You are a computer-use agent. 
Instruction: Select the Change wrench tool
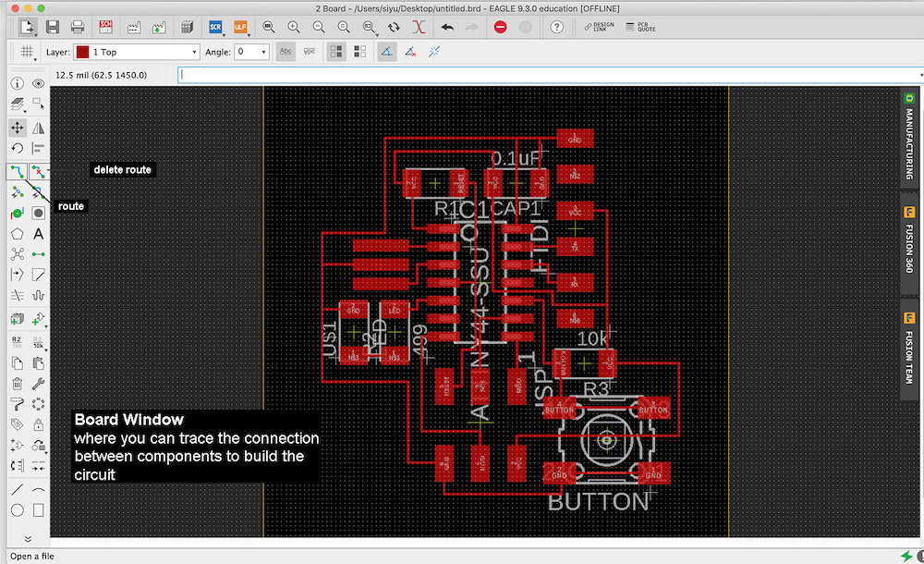point(38,384)
